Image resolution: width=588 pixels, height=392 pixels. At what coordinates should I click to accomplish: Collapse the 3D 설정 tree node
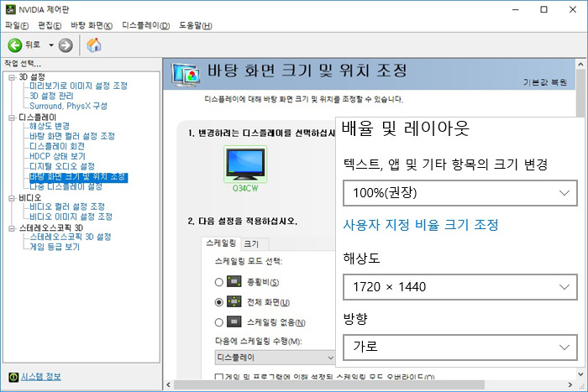click(x=12, y=77)
